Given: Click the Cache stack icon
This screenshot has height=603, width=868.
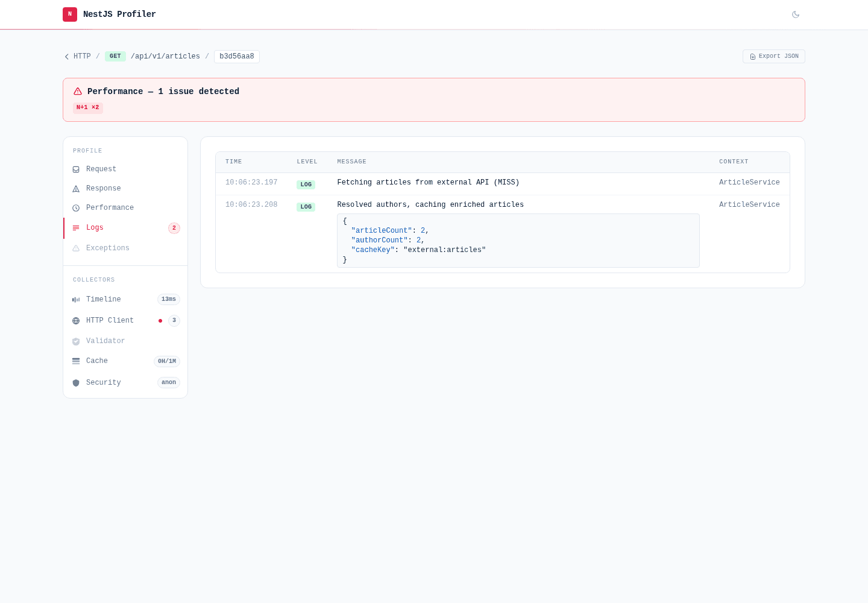Looking at the screenshot, I should [76, 361].
